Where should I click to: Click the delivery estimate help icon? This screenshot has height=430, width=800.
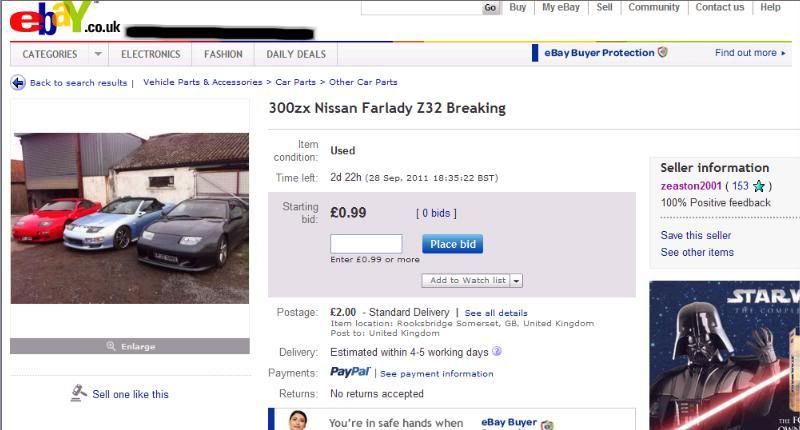tap(497, 352)
